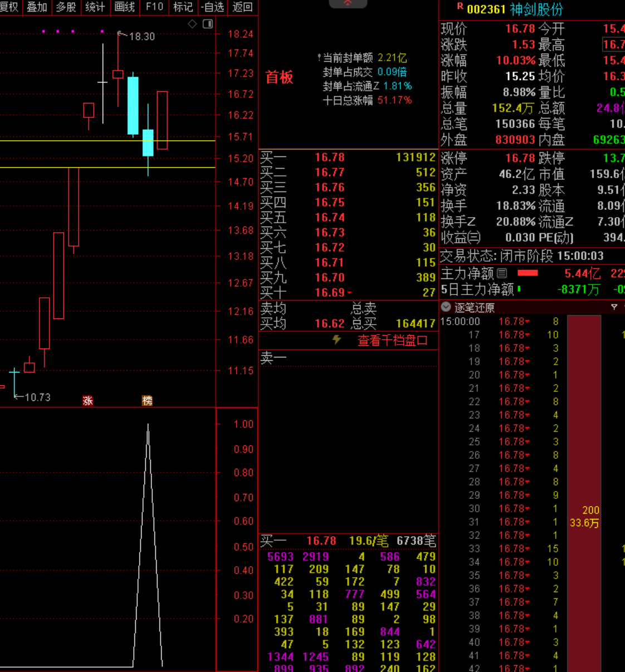The height and width of the screenshot is (672, 625).
Task: Click the diamond icon above the K-line chart
Action: pos(192,24)
